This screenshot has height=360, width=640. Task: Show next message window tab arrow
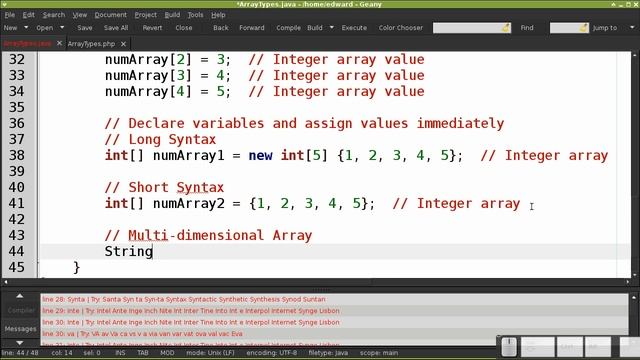(20, 343)
